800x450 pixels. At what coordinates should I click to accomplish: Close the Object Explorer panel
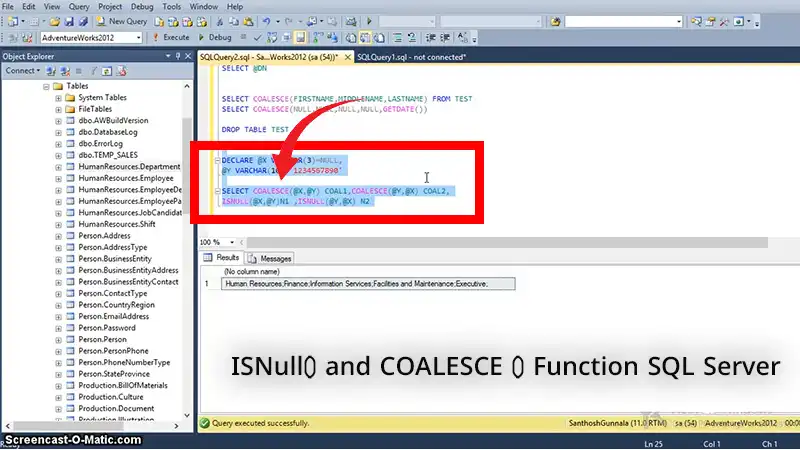coord(188,56)
